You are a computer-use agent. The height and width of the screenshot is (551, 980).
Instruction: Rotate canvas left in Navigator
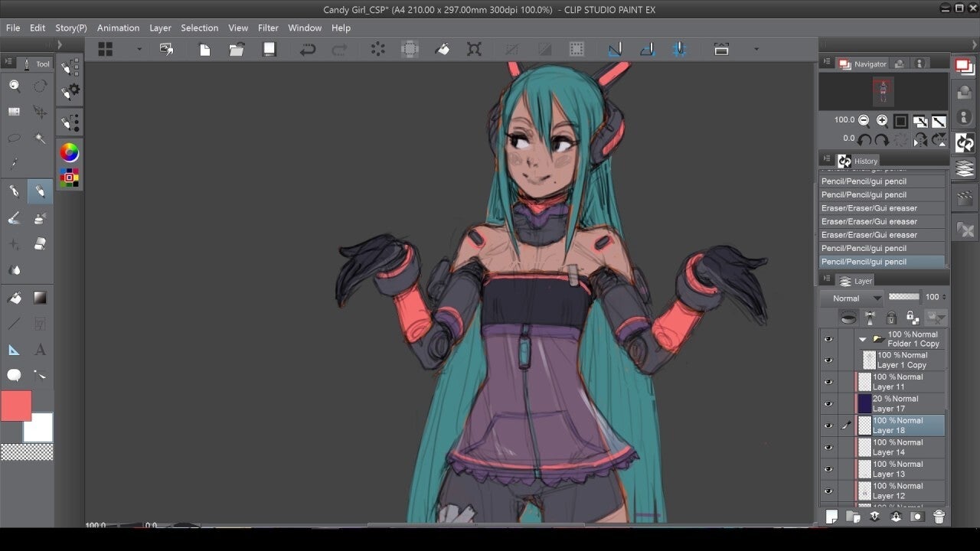pyautogui.click(x=864, y=139)
